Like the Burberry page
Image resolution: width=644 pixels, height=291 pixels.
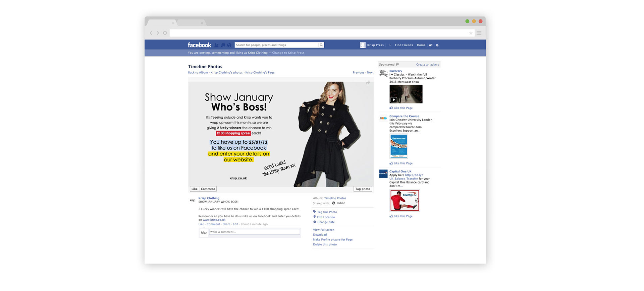point(401,108)
